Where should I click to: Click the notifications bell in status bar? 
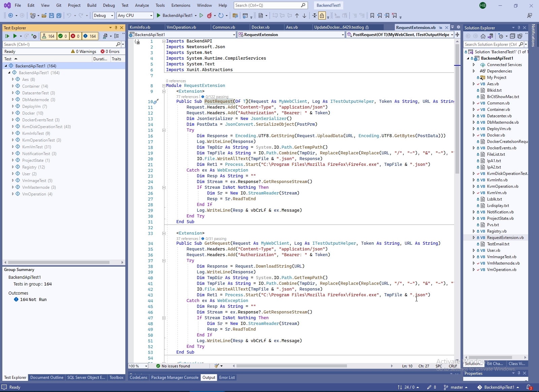point(529,387)
